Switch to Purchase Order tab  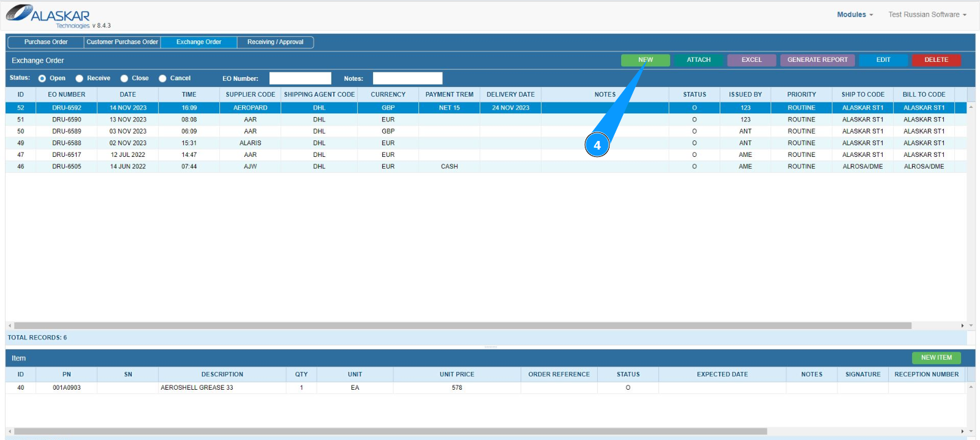pos(46,42)
